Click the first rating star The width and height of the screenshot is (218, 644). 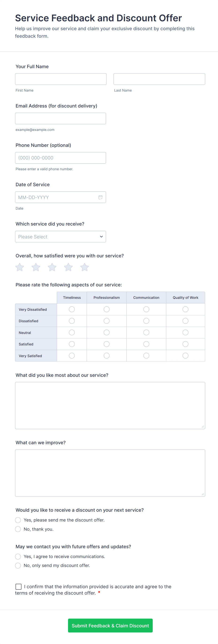point(20,267)
